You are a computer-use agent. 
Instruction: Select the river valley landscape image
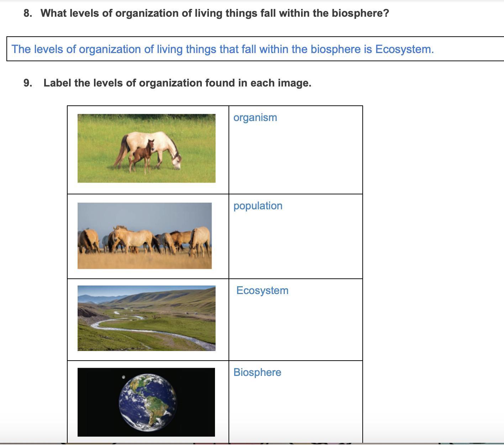146,318
